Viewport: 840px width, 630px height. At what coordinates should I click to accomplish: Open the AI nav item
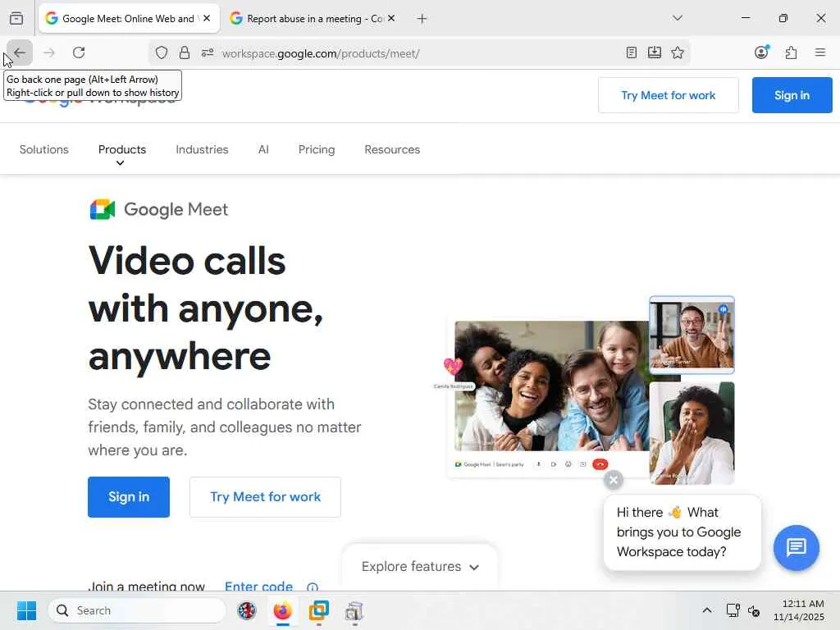point(263,149)
